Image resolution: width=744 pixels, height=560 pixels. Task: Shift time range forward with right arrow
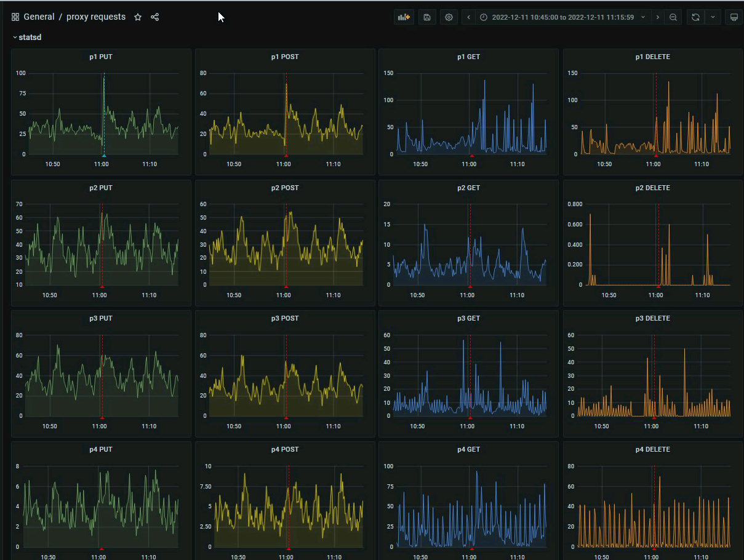(658, 17)
